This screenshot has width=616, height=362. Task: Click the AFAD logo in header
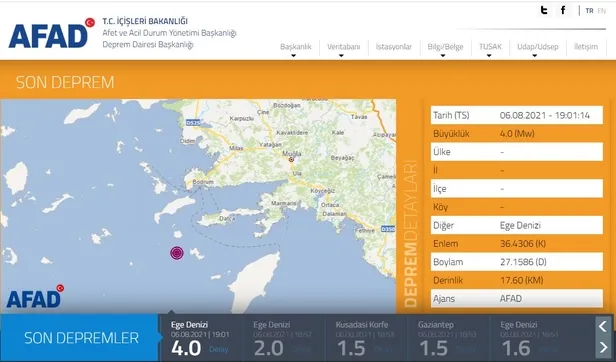tap(51, 33)
